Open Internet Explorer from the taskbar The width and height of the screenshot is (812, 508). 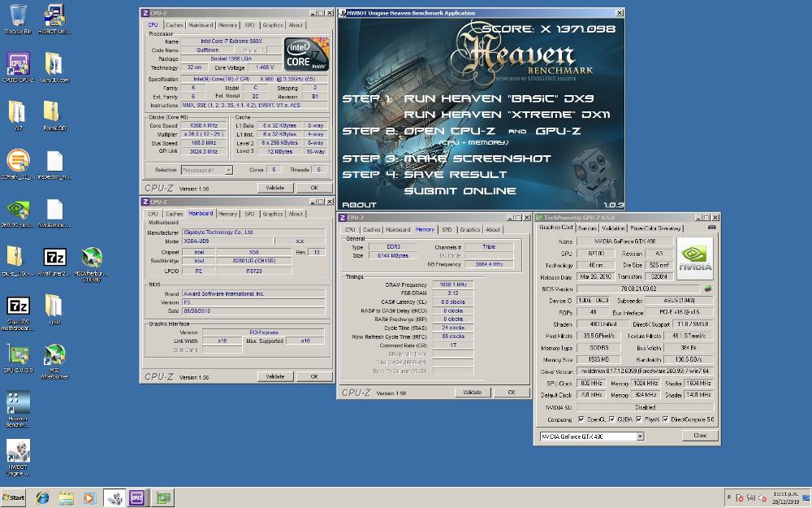click(42, 498)
